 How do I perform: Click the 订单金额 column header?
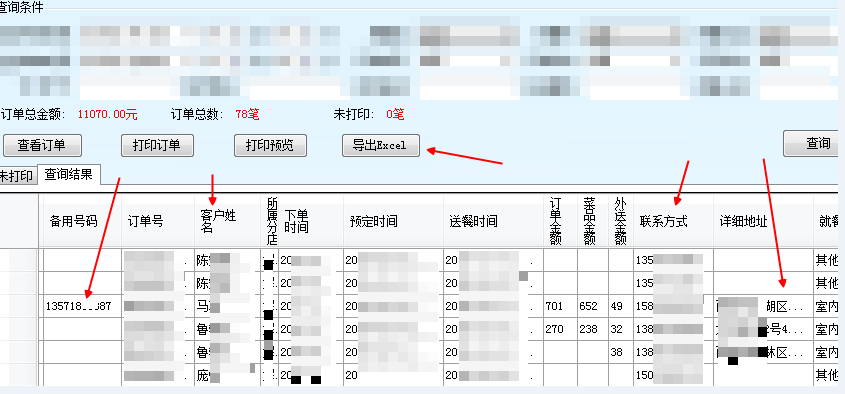point(560,221)
